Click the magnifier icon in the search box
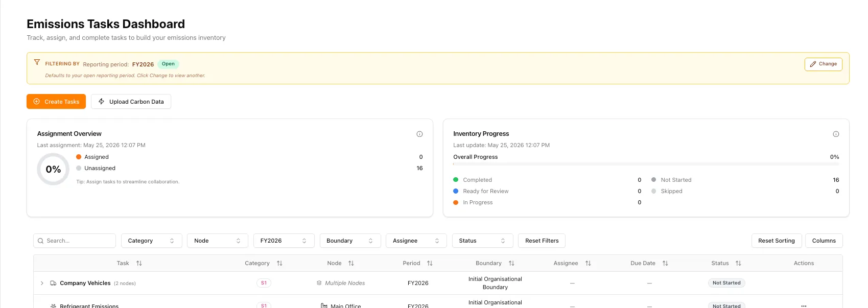 click(40, 241)
